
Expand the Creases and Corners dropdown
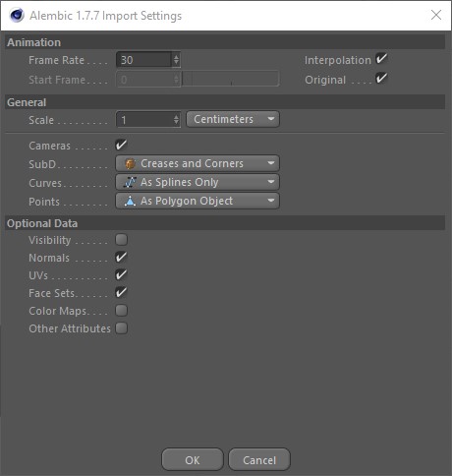click(198, 163)
